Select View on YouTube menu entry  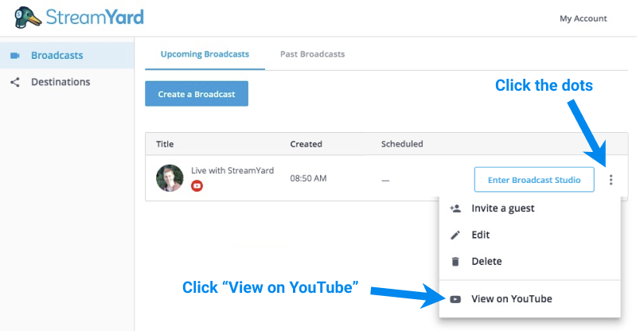pyautogui.click(x=529, y=299)
